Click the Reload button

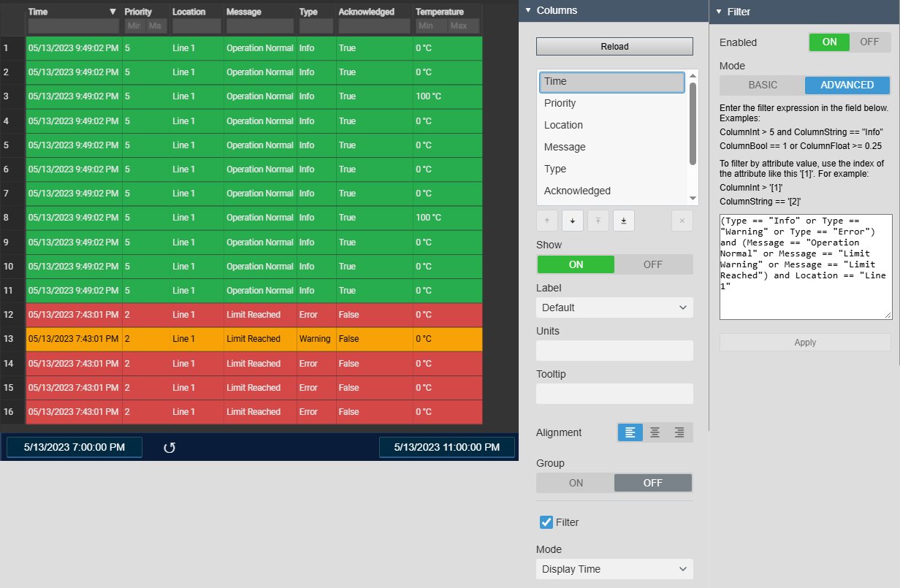[614, 46]
